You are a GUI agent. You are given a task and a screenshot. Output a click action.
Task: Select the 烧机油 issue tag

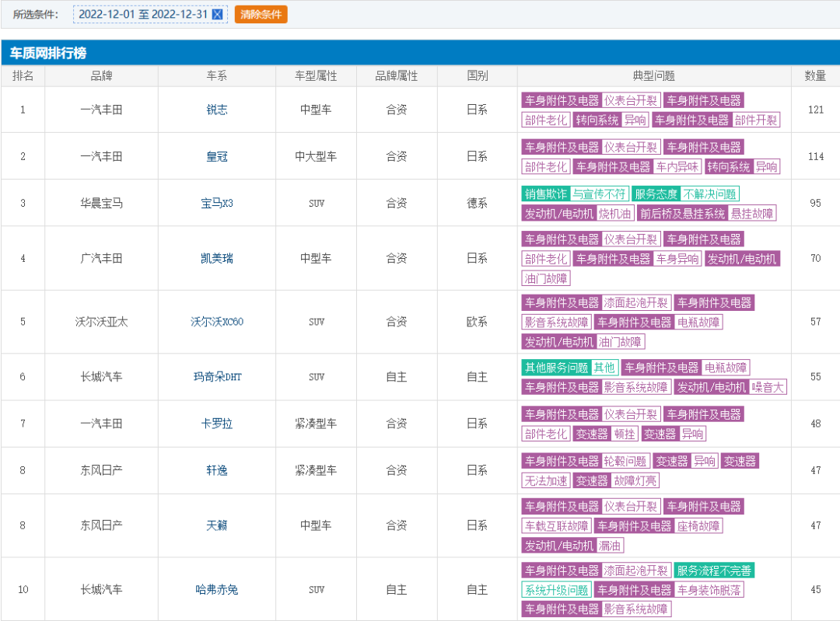click(x=615, y=213)
